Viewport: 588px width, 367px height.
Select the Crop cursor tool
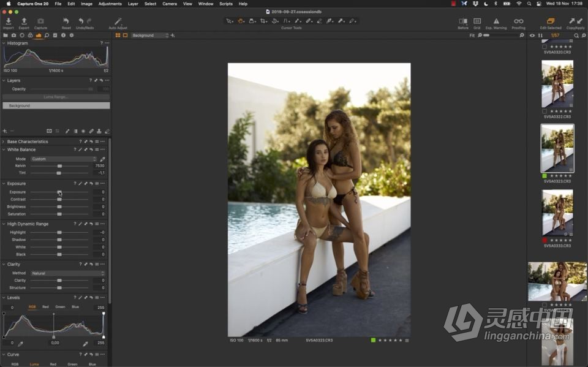(x=263, y=21)
